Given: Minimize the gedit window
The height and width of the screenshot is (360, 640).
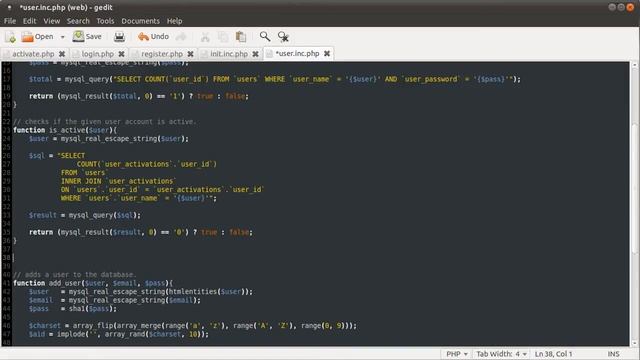Looking at the screenshot, I should coord(612,7).
